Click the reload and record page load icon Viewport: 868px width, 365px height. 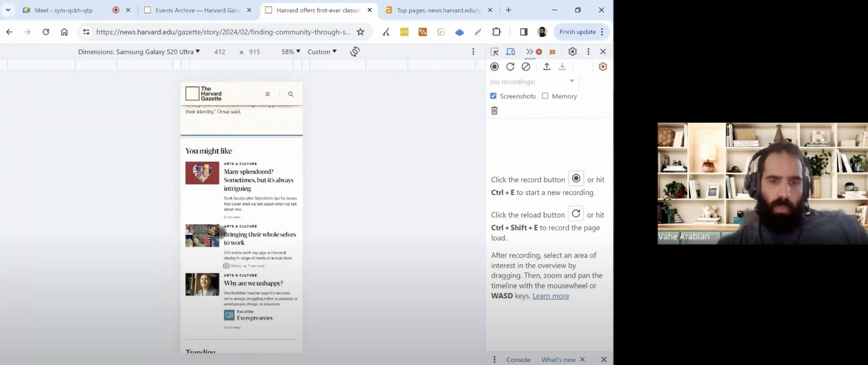click(x=510, y=67)
